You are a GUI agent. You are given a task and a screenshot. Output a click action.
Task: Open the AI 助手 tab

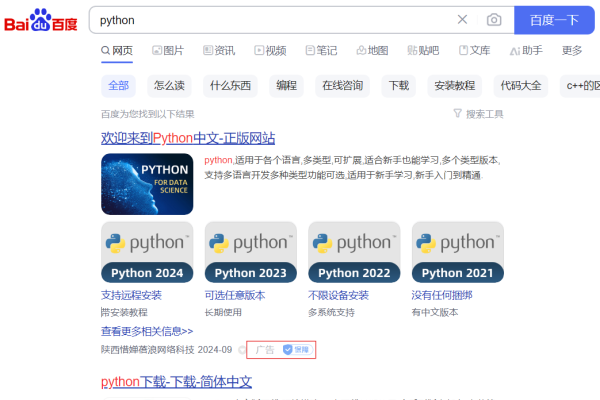(x=526, y=51)
